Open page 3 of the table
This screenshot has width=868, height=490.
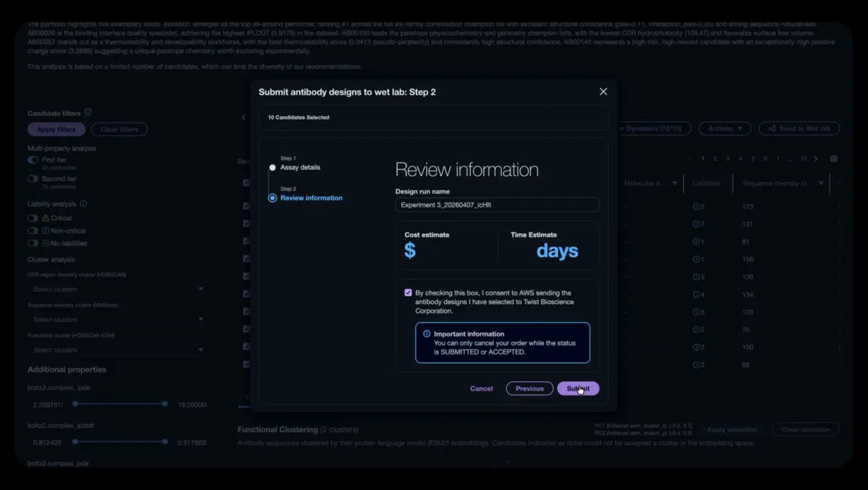click(728, 159)
